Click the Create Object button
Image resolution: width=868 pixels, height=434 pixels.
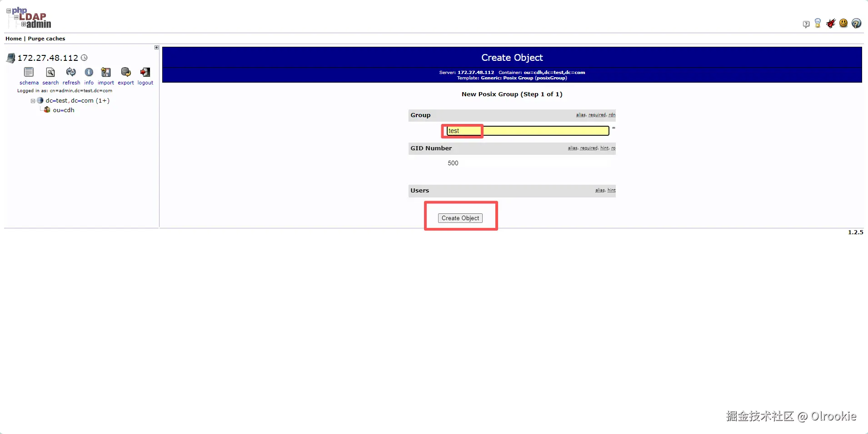coord(460,218)
